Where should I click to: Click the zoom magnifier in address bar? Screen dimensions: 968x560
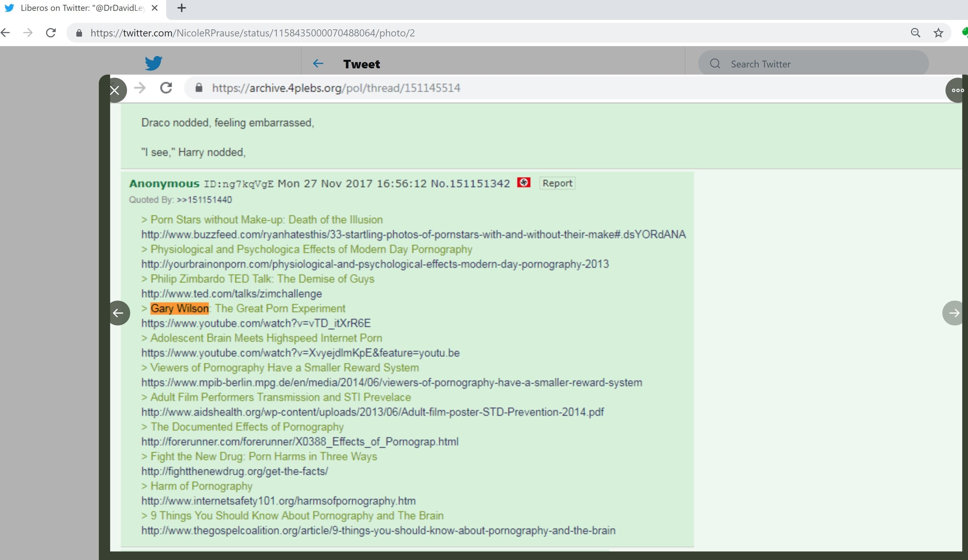tap(915, 33)
